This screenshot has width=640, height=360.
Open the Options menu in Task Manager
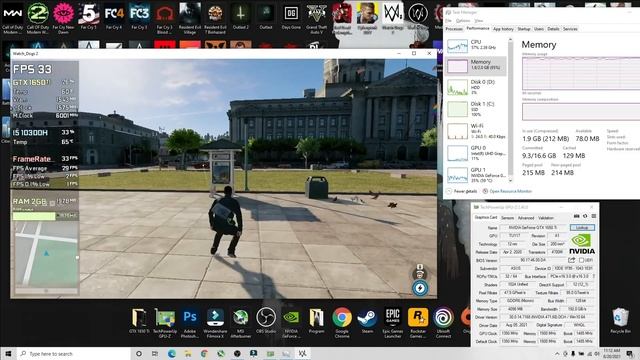pyautogui.click(x=463, y=20)
